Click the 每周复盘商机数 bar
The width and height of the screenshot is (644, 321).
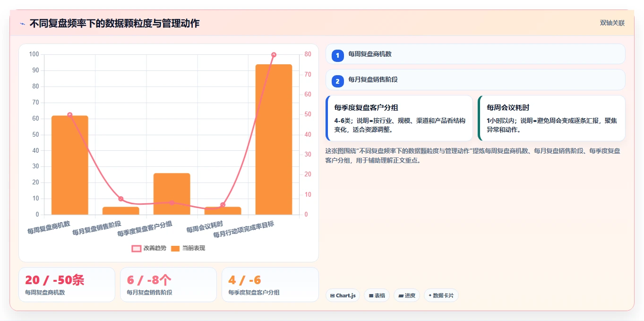tap(70, 165)
